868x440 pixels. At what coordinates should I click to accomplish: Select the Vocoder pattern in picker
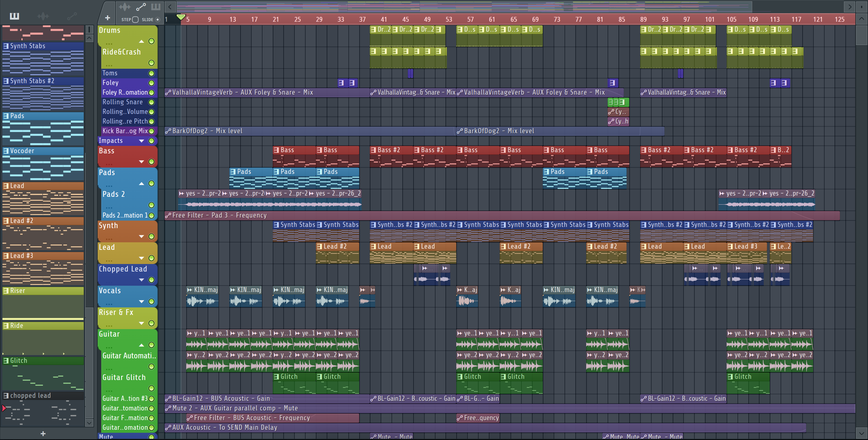click(22, 151)
